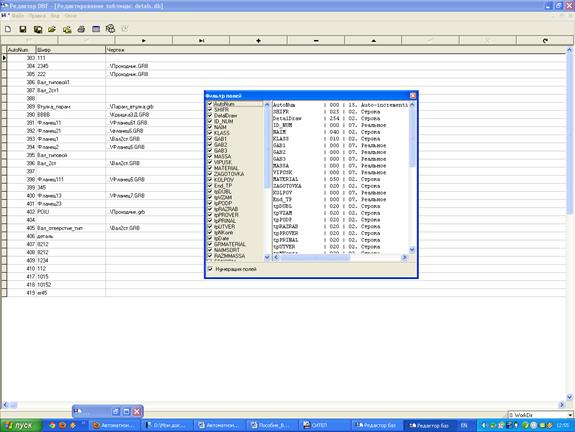Click the greyed-out first record navigator button
This screenshot has height=432, width=575.
[x=29, y=40]
